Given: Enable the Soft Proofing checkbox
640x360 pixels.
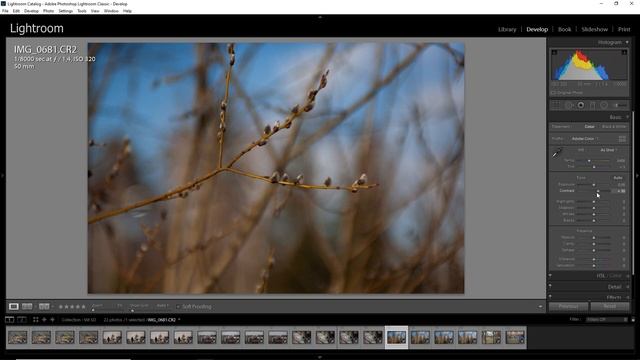Looking at the screenshot, I should [178, 307].
